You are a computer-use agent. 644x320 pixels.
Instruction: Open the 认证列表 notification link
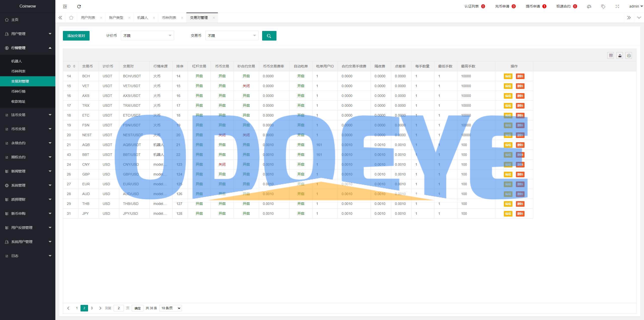pos(475,7)
